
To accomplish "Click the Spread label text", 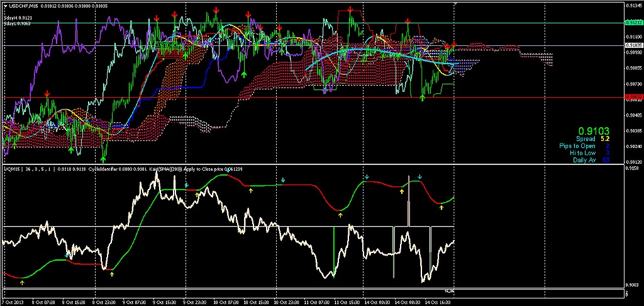I will click(586, 139).
